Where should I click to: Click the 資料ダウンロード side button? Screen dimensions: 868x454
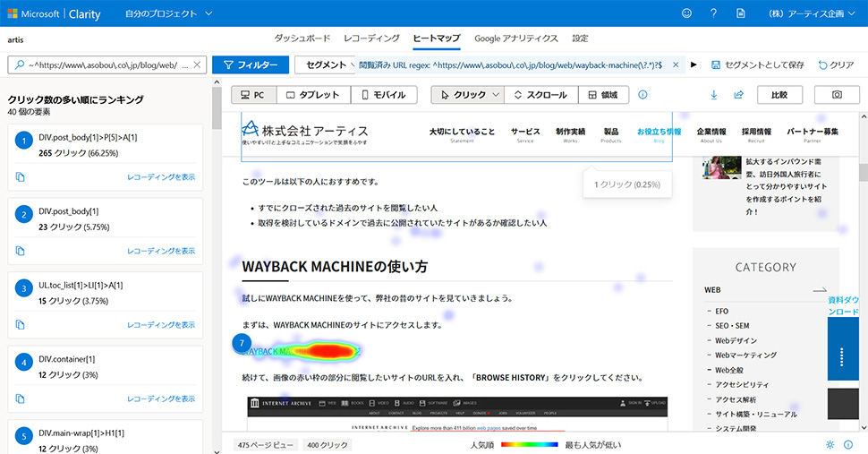tap(843, 305)
